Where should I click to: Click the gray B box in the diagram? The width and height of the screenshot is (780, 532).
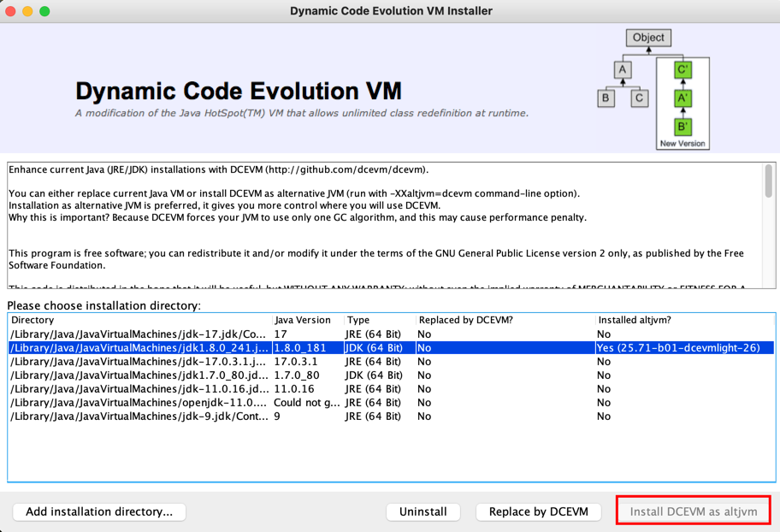pos(606,98)
